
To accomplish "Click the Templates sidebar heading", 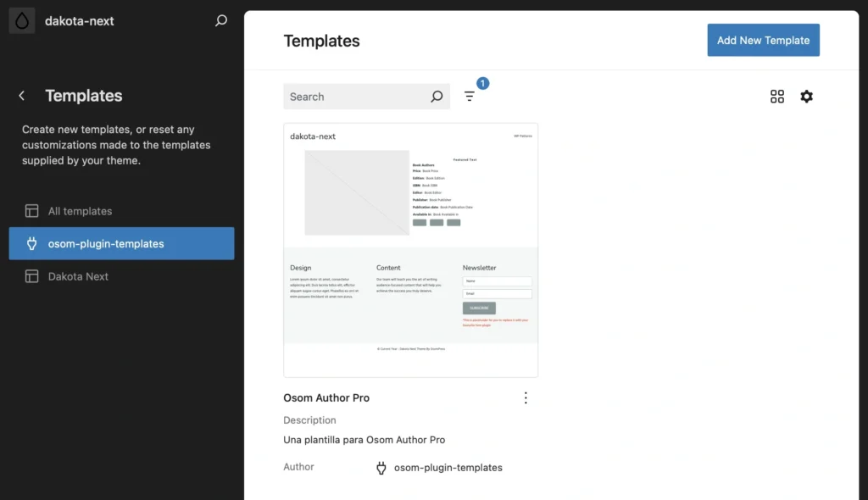I will [84, 96].
